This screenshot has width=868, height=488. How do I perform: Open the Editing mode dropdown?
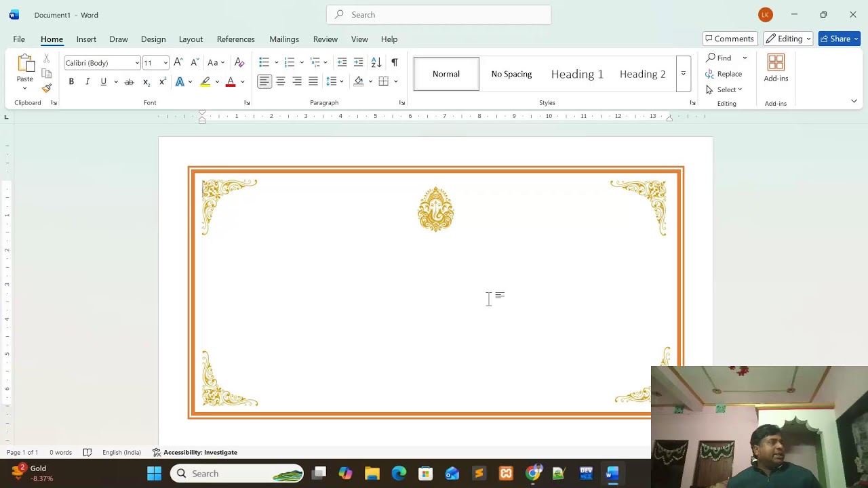788,39
